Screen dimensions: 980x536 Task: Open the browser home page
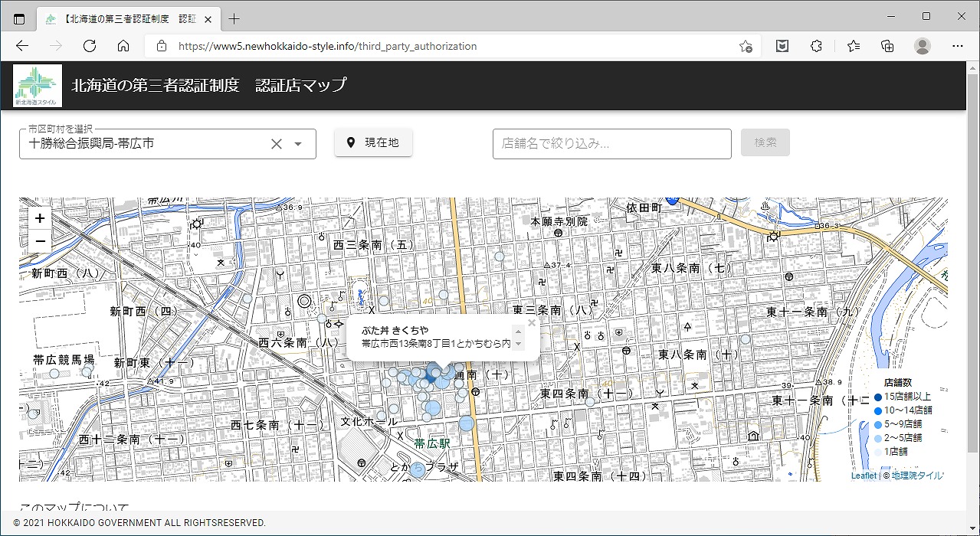point(123,46)
